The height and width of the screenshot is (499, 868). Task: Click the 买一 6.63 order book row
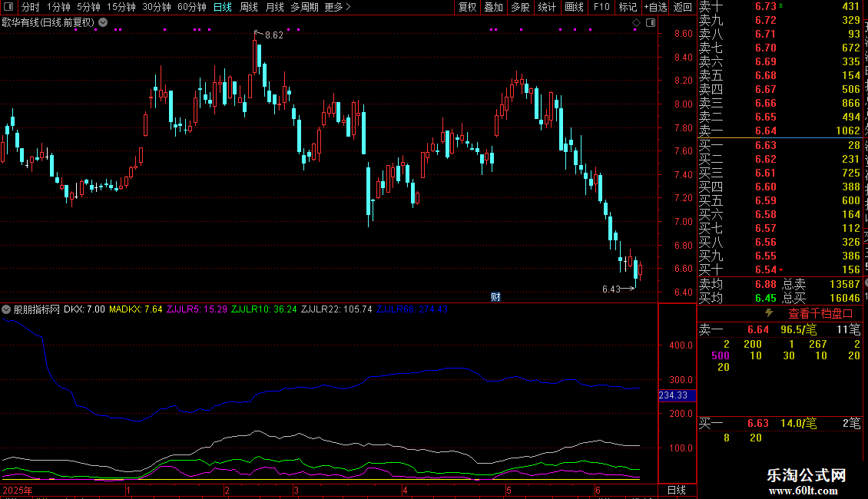[x=780, y=145]
